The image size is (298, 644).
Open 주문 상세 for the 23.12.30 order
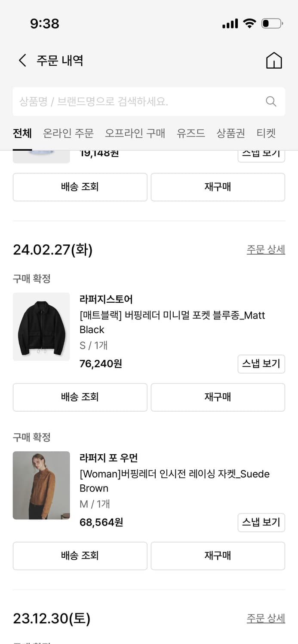click(266, 618)
